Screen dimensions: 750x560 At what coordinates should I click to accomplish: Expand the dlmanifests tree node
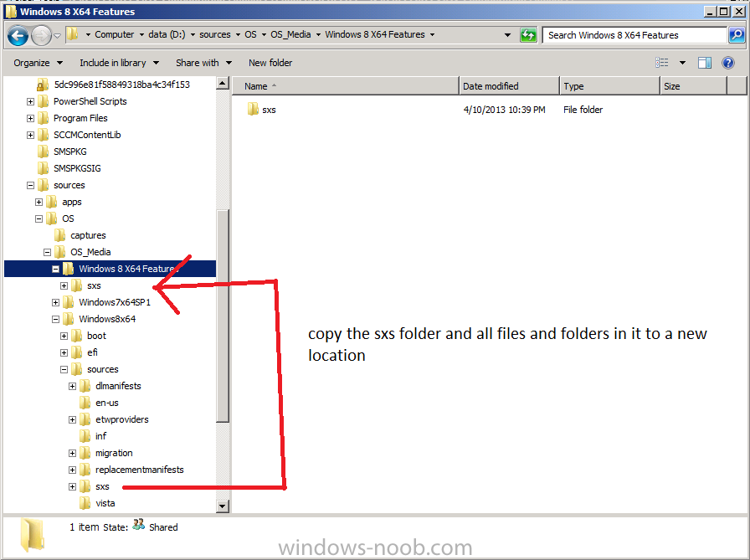point(73,386)
